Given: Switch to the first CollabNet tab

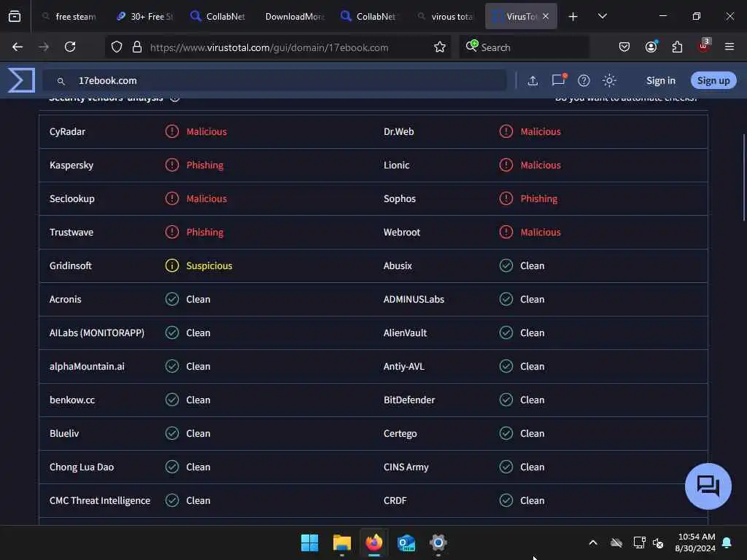Looking at the screenshot, I should click(x=217, y=16).
